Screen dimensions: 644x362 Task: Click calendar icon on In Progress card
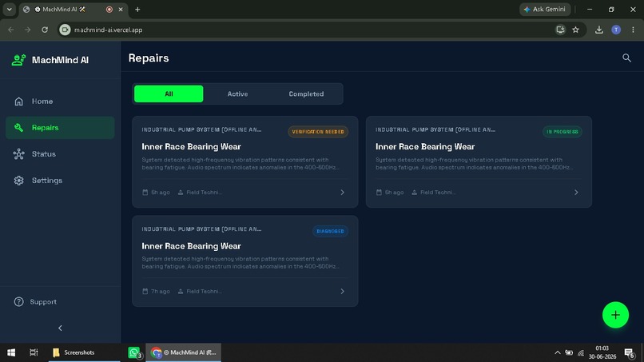(x=379, y=193)
